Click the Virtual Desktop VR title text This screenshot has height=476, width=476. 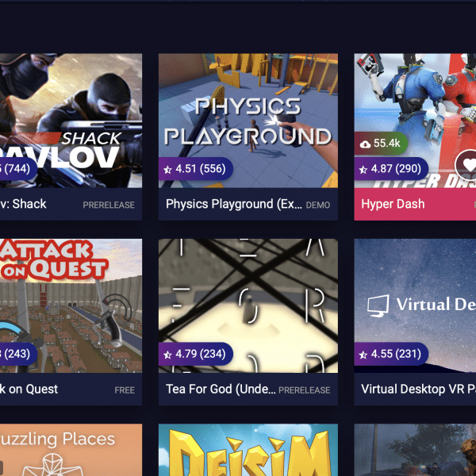pos(418,390)
